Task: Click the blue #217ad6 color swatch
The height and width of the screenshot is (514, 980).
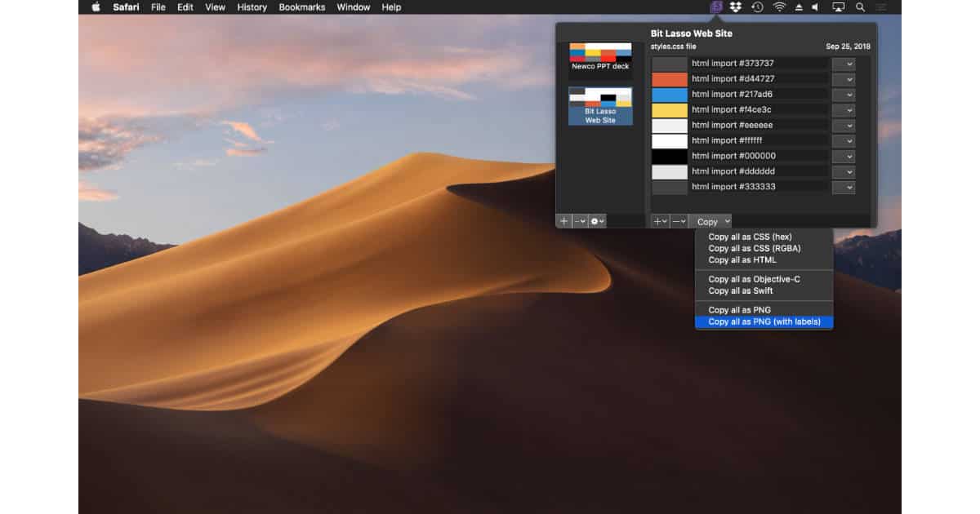Action: coord(670,95)
